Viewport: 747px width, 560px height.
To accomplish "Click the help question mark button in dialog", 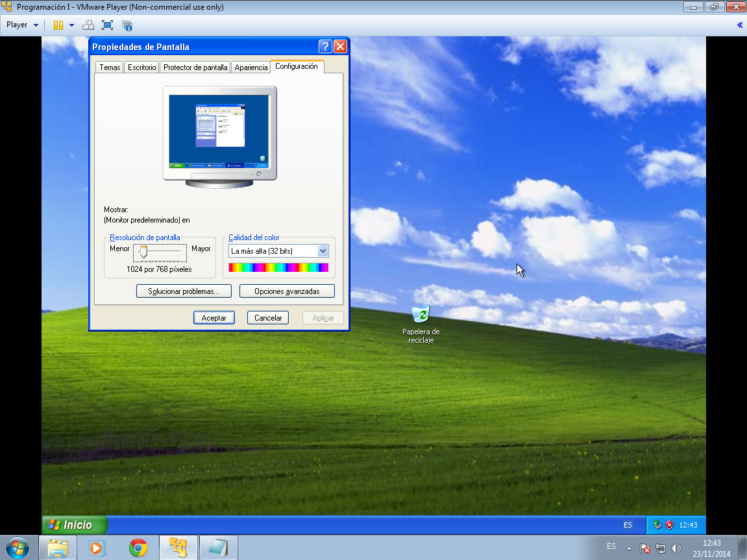I will pyautogui.click(x=325, y=46).
